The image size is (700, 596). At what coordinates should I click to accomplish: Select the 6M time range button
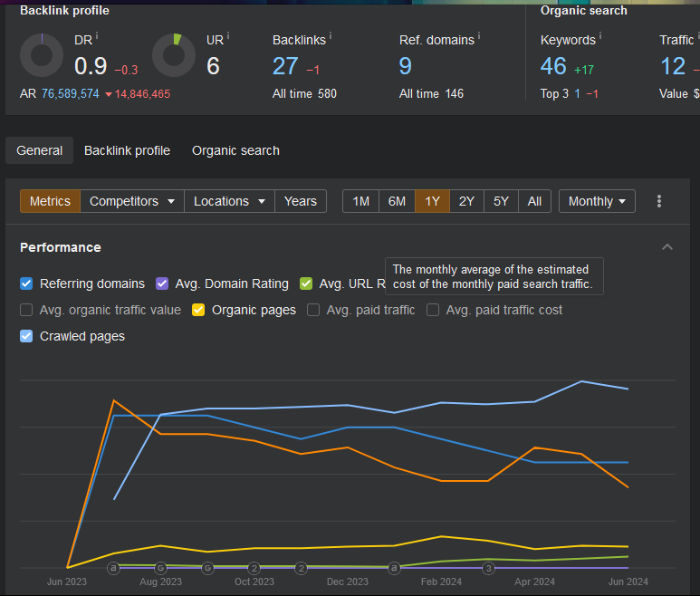[397, 201]
